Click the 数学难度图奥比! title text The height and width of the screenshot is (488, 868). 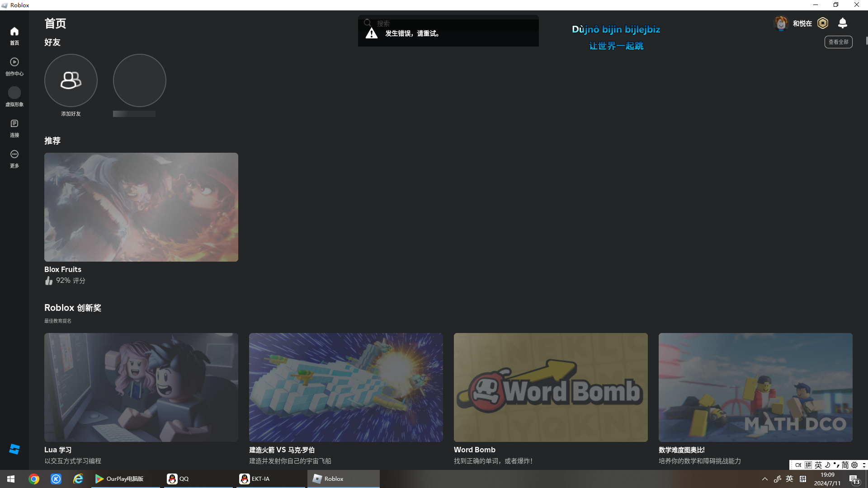[x=682, y=450]
